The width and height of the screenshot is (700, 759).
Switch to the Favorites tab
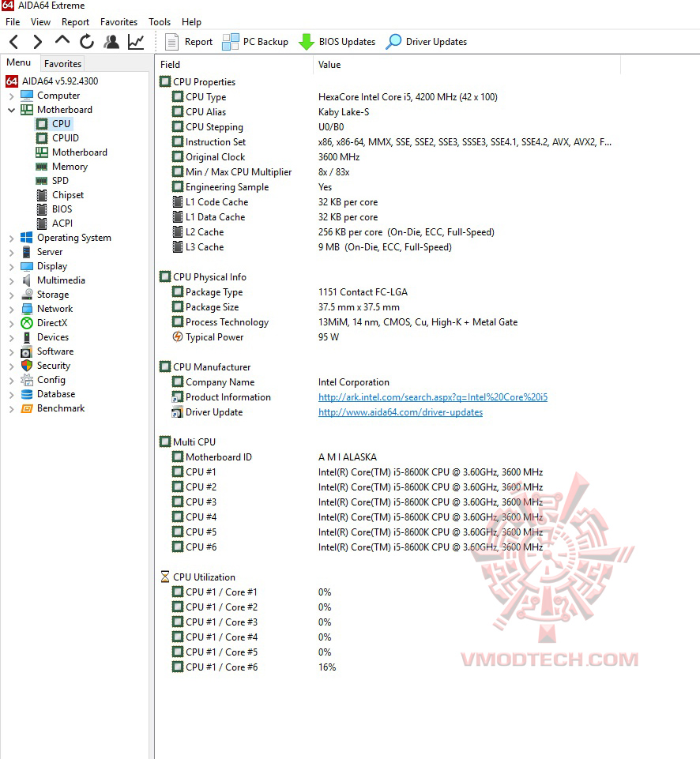coord(62,63)
